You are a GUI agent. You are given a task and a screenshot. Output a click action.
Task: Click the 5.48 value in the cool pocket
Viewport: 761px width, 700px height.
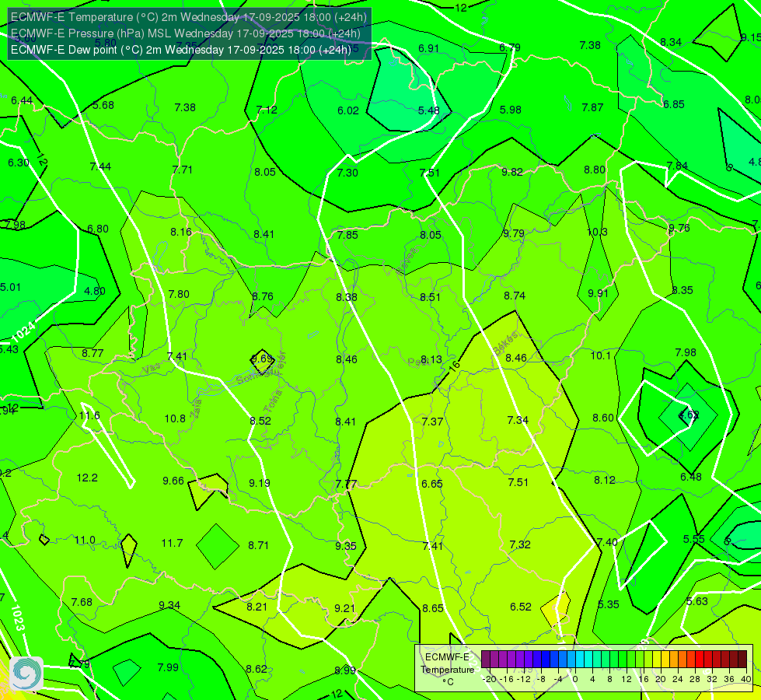[x=428, y=110]
